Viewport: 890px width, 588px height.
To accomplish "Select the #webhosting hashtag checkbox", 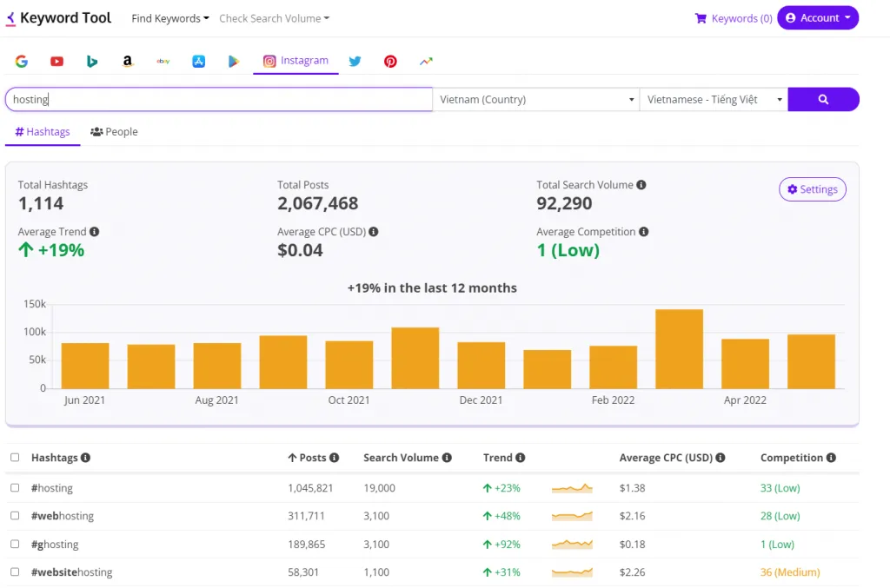I will click(x=15, y=516).
